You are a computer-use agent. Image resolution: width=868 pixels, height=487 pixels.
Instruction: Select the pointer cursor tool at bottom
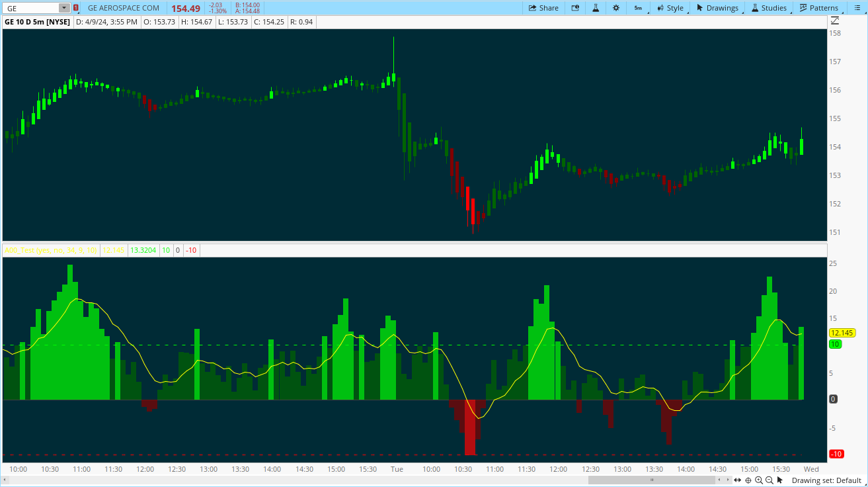tap(780, 480)
